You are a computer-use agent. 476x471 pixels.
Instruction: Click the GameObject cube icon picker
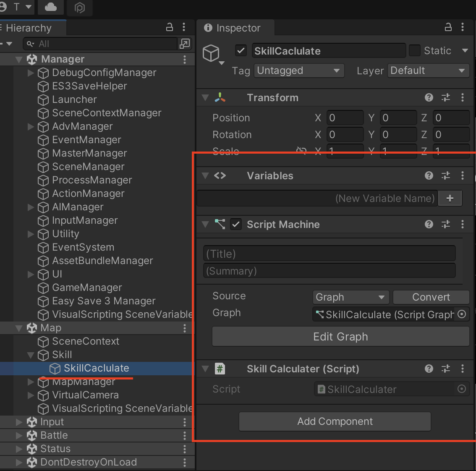pos(212,54)
